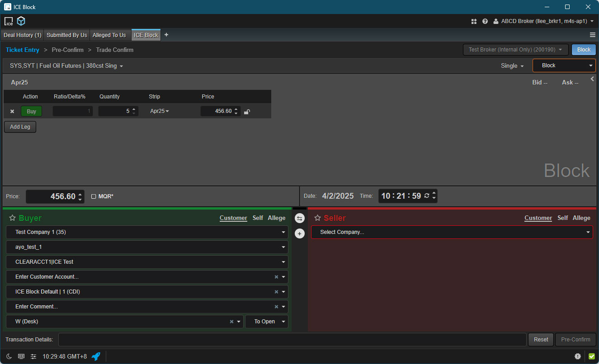599x364 pixels.
Task: Switch to Alleged To Us tab
Action: coord(109,35)
